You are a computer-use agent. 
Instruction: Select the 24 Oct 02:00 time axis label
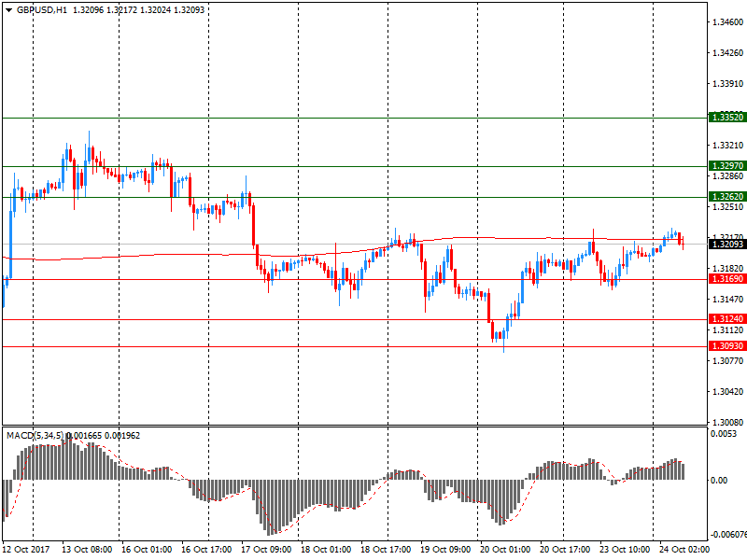coord(684,550)
